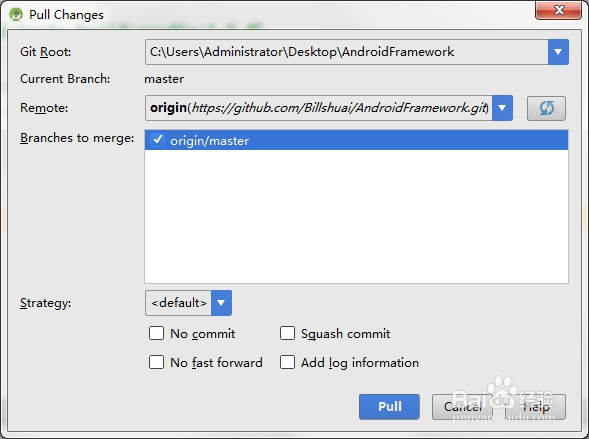Enable the No commit checkbox
The height and width of the screenshot is (439, 589).
tap(156, 333)
